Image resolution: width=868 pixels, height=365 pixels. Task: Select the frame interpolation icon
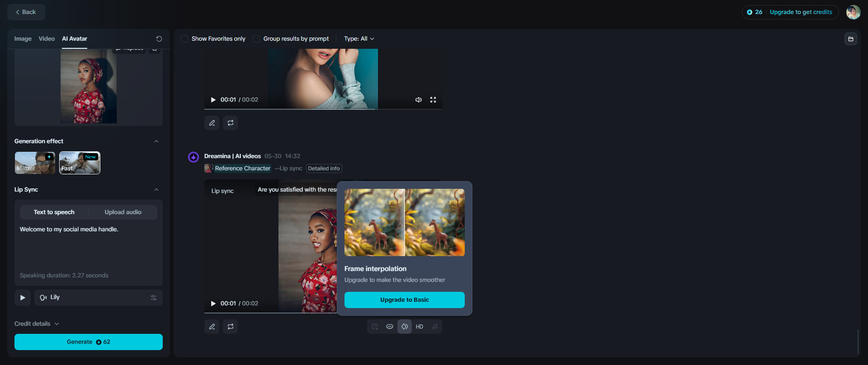405,327
